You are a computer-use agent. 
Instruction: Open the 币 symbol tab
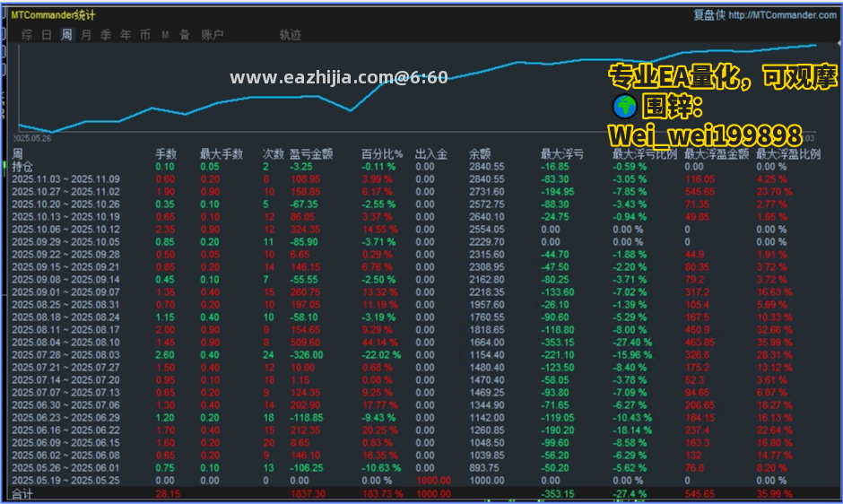coord(145,35)
